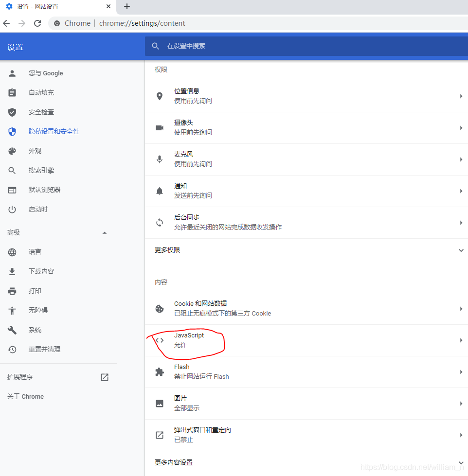This screenshot has height=476, width=468.
Task: Click the Chrome site info icon in address bar
Action: [57, 23]
